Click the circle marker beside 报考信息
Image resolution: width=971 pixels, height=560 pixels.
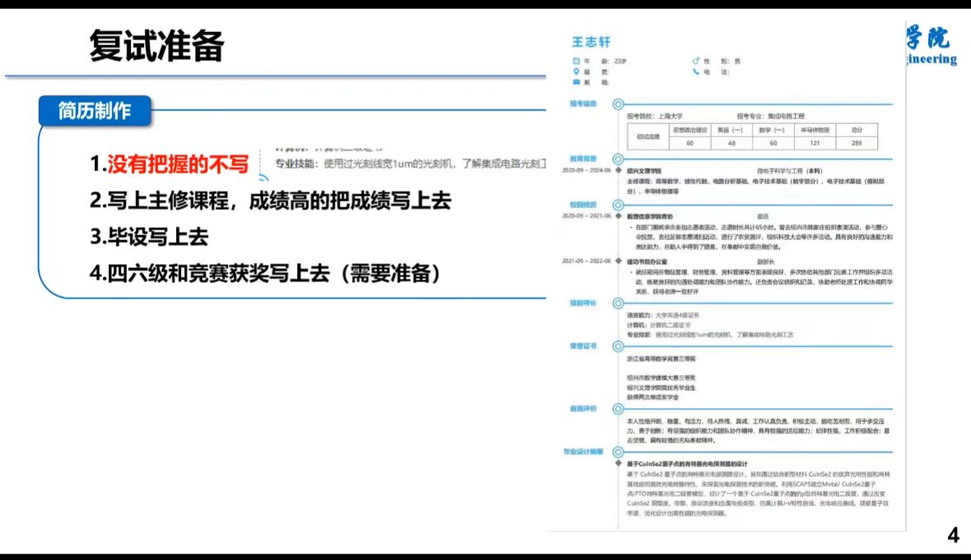pyautogui.click(x=618, y=104)
